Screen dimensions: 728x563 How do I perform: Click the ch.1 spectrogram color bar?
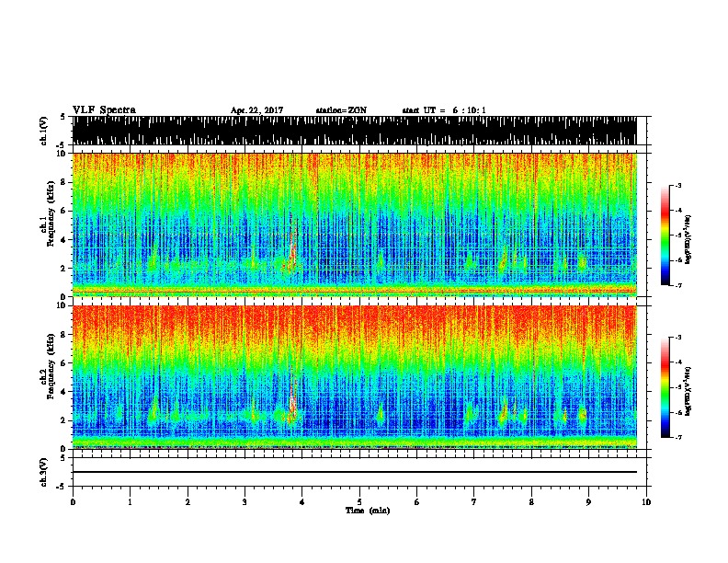point(665,236)
